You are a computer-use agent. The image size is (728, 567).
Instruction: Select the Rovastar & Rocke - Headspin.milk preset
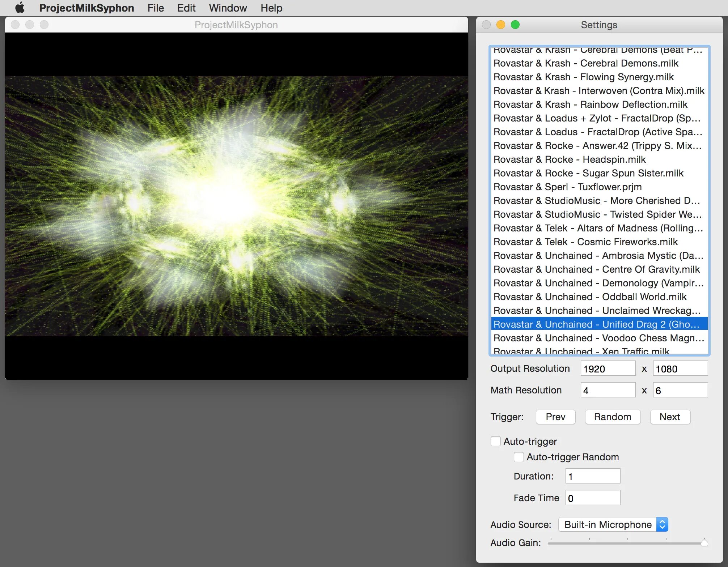tap(569, 159)
